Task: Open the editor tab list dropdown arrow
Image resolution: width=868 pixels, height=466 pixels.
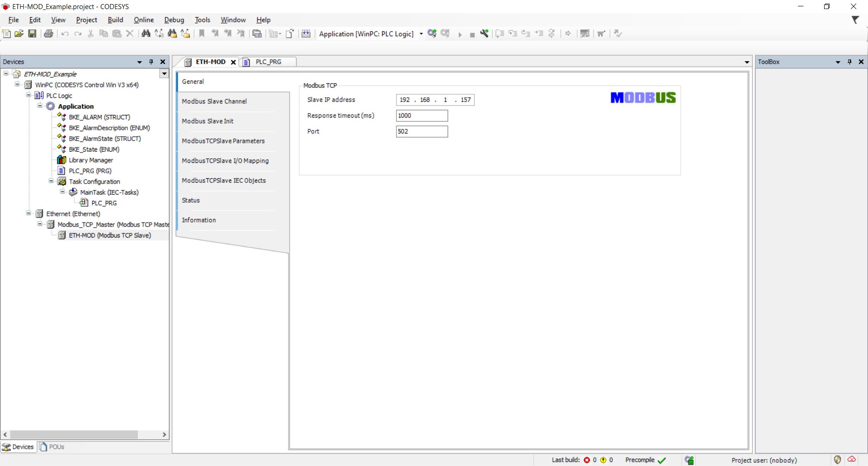Action: pyautogui.click(x=747, y=62)
